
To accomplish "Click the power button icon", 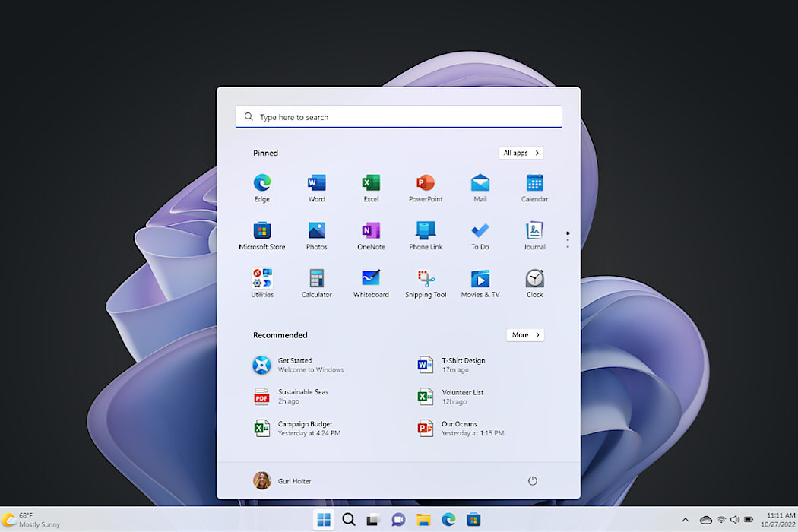I will point(532,480).
